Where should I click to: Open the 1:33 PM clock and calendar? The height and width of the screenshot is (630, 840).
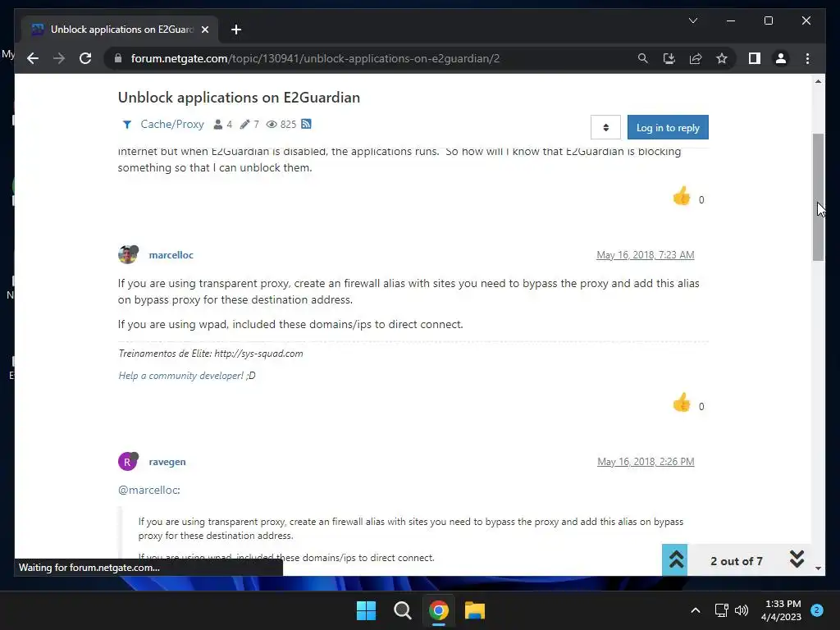tap(781, 610)
